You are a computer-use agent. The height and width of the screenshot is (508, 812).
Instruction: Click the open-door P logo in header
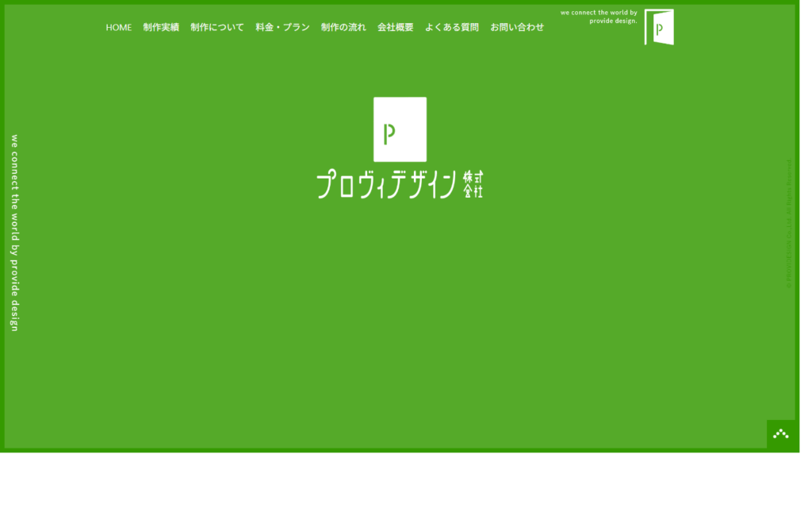pos(659,27)
